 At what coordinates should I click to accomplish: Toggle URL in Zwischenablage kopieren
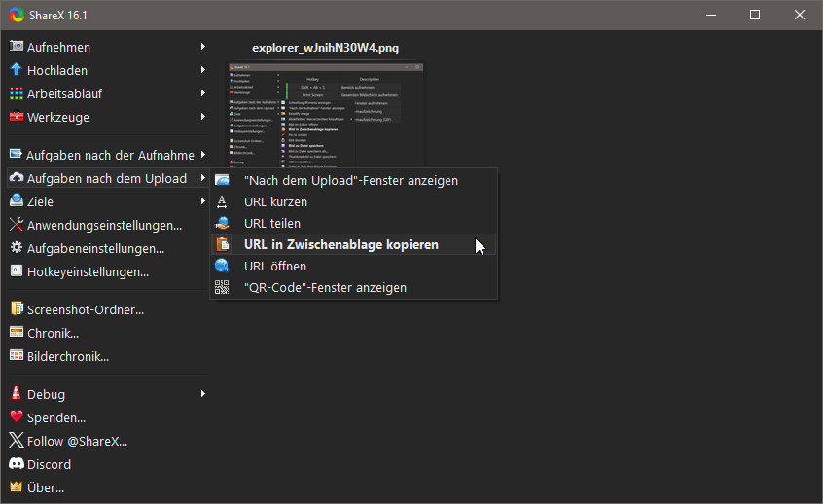click(x=353, y=244)
